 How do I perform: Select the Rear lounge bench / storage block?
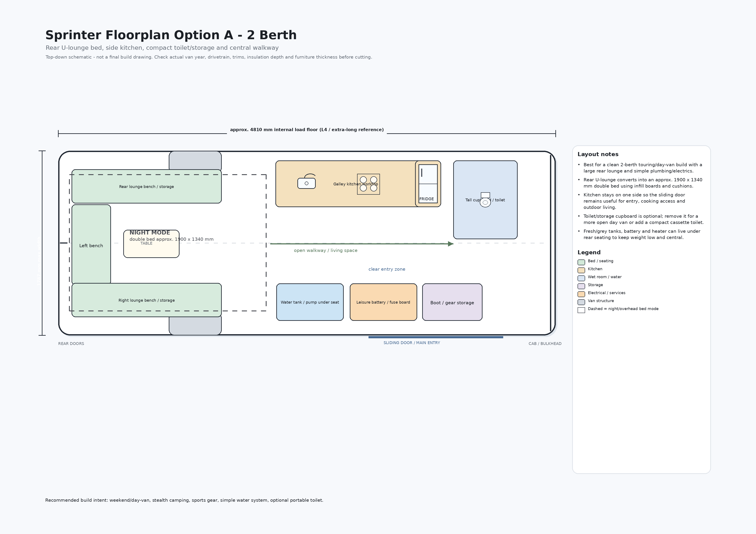tap(147, 186)
